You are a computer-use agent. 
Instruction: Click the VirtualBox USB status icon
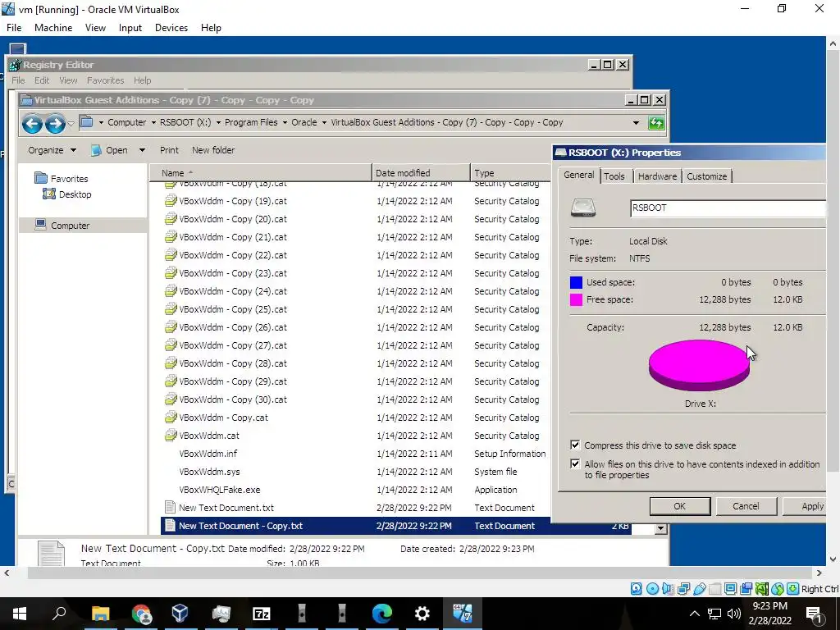coord(699,589)
